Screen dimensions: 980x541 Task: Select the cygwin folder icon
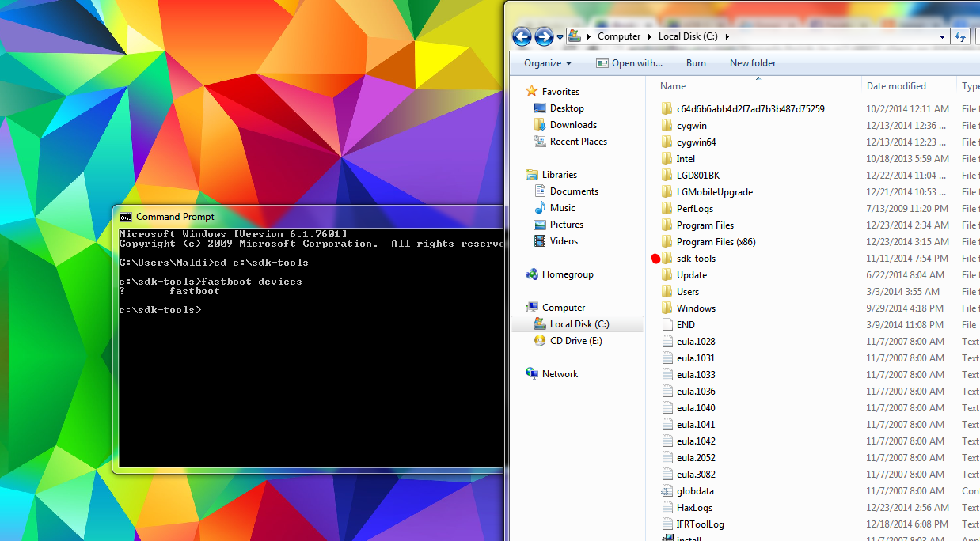[x=667, y=126]
